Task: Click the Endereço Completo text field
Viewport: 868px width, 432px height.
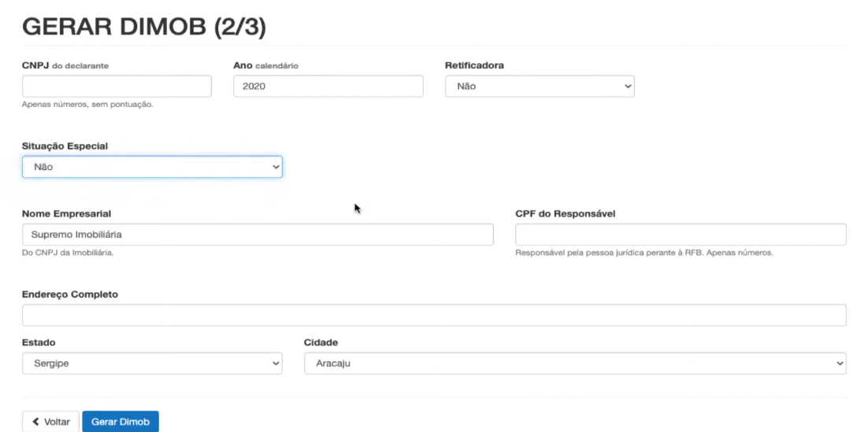Action: (434, 315)
